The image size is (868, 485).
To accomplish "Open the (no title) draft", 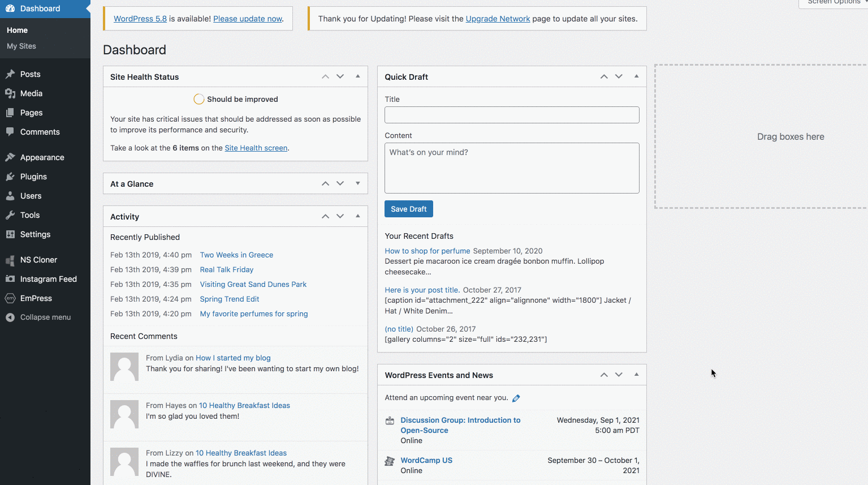I will click(x=399, y=329).
